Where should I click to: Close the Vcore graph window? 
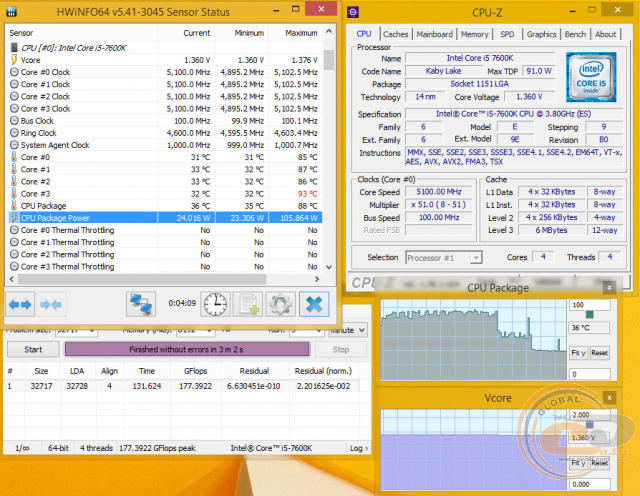pyautogui.click(x=609, y=398)
